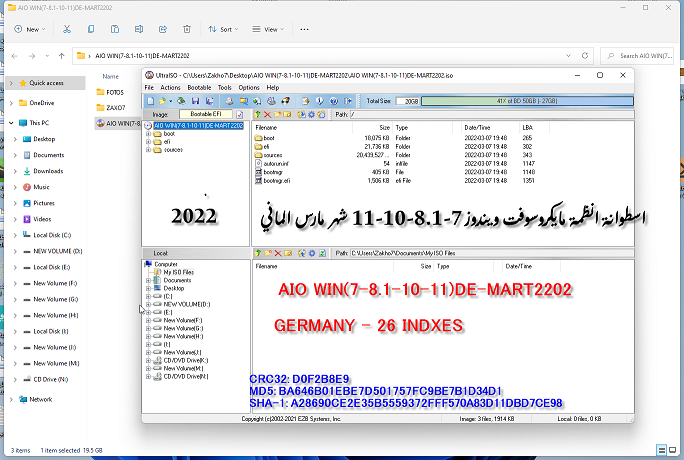Image resolution: width=684 pixels, height=460 pixels.
Task: Expand the sources folder in ISO tree
Action: pos(148,150)
